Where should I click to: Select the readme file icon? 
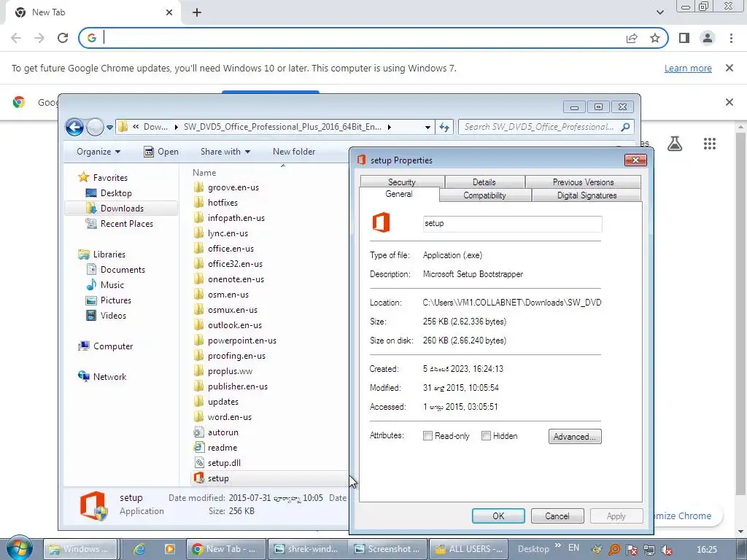[x=198, y=447]
